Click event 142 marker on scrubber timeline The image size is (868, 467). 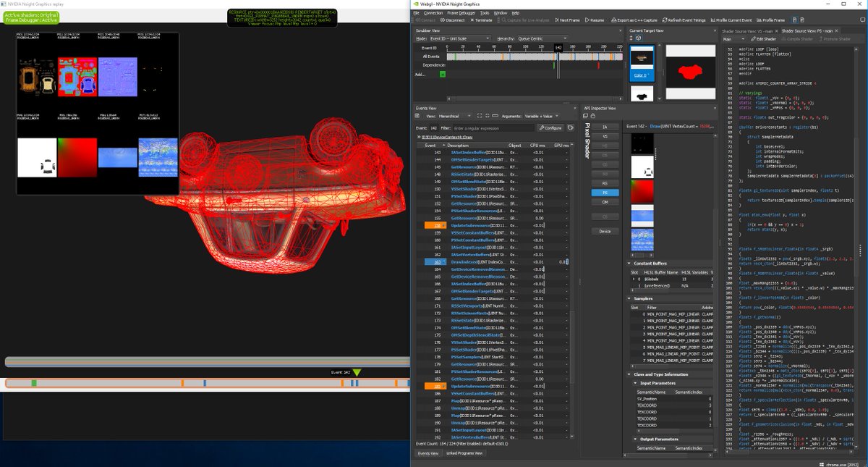pyautogui.click(x=558, y=47)
